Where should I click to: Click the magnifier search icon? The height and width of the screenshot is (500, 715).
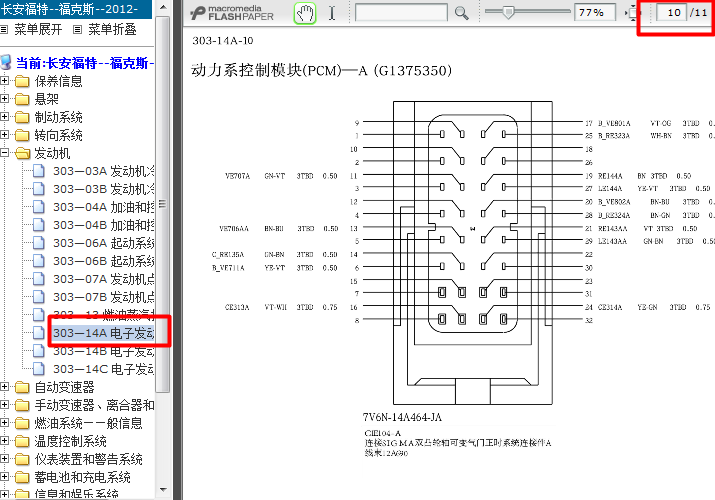coord(461,13)
